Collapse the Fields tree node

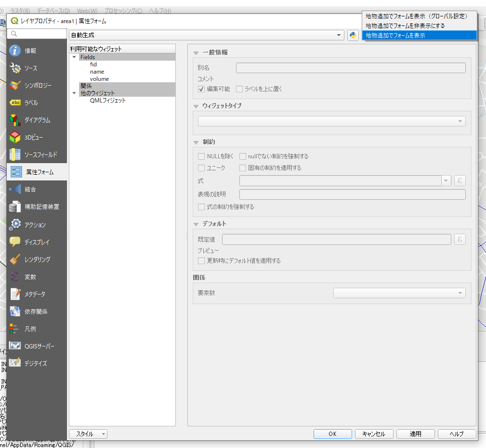[x=74, y=57]
